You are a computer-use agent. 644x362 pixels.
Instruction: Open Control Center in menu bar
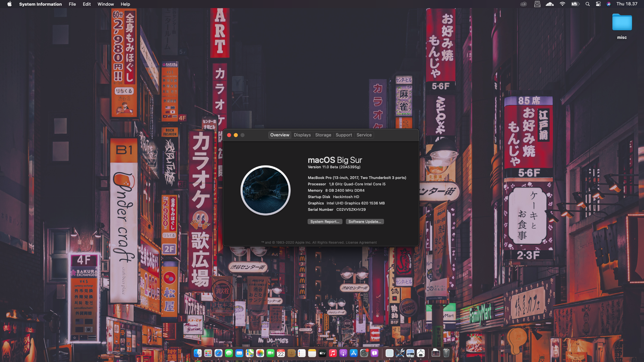598,4
